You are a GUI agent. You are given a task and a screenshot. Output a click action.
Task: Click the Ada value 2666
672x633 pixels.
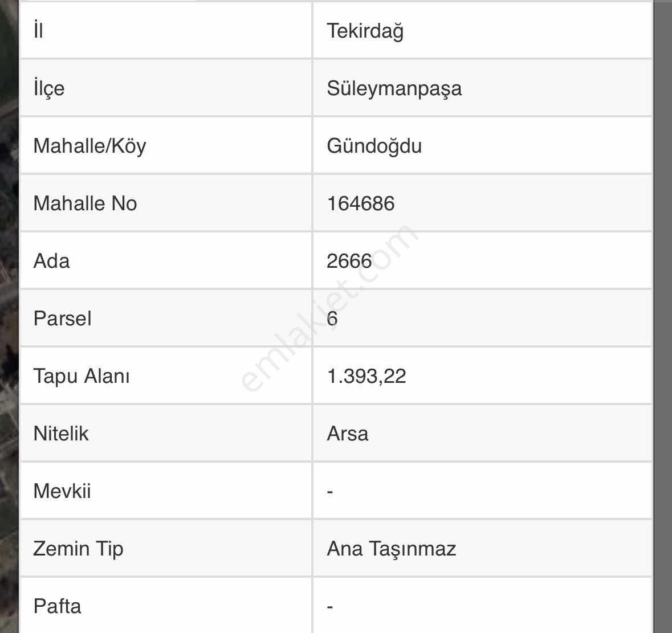[349, 261]
